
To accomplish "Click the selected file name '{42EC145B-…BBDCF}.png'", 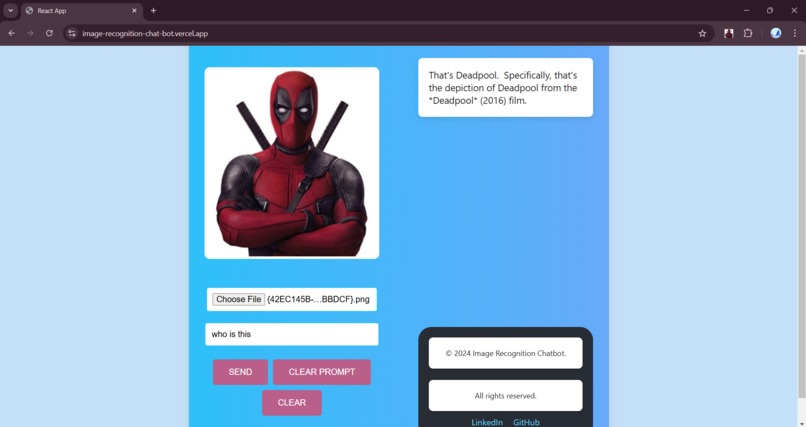I will [318, 299].
